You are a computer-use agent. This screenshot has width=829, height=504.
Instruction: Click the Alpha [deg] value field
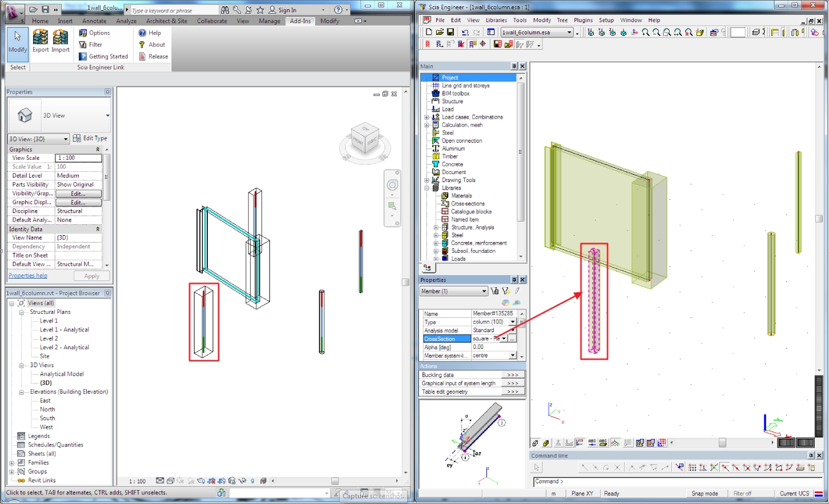click(494, 347)
